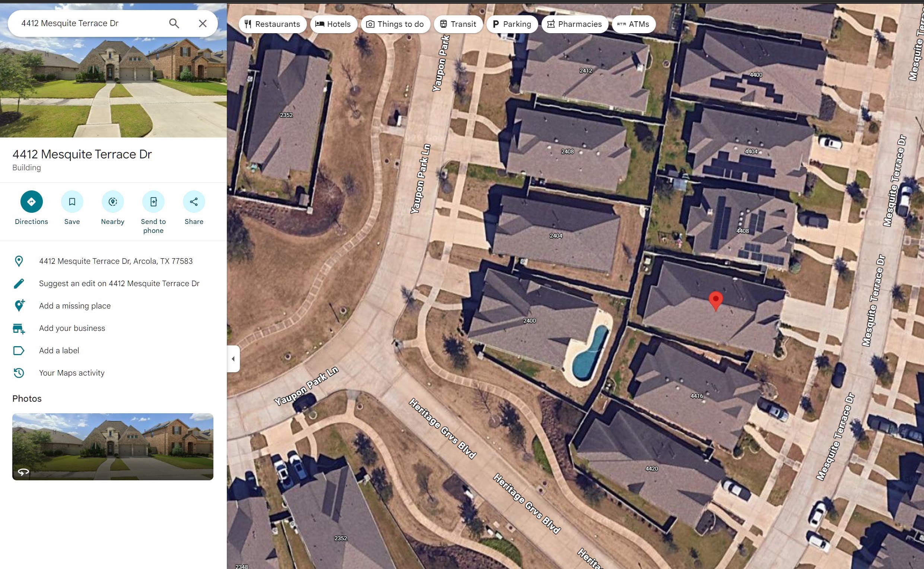The width and height of the screenshot is (924, 569).
Task: Click the pencil Suggest an edit icon
Action: click(19, 283)
